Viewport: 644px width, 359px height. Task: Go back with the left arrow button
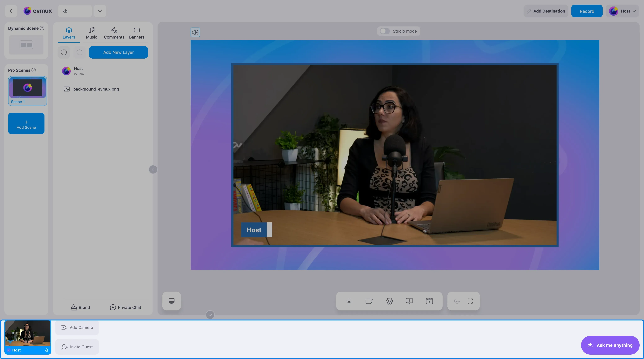pos(11,11)
